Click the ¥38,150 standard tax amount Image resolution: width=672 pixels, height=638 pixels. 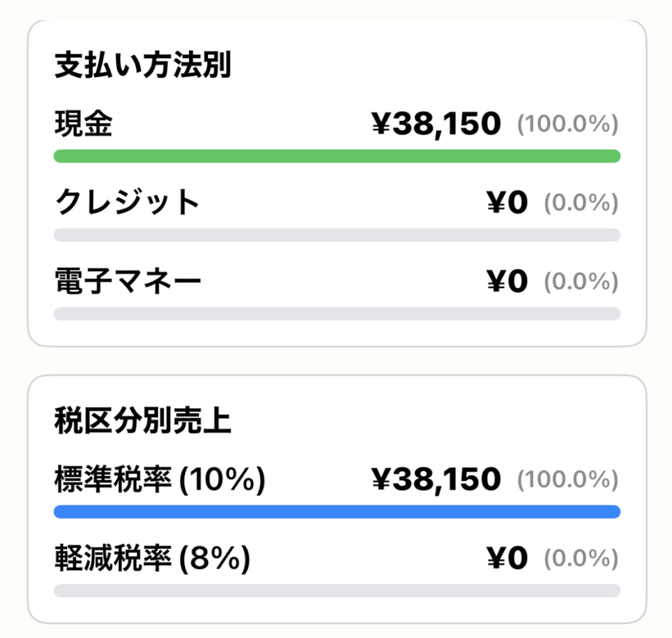tap(433, 479)
